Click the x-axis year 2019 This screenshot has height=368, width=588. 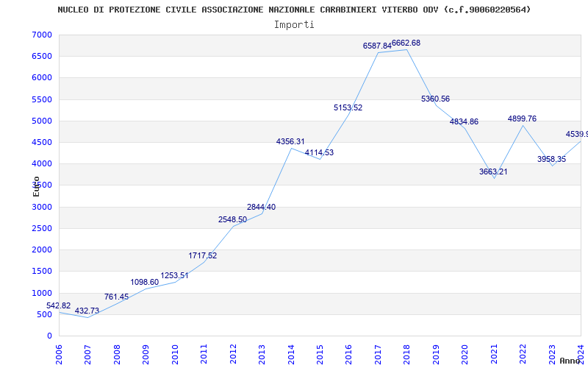pyautogui.click(x=436, y=355)
